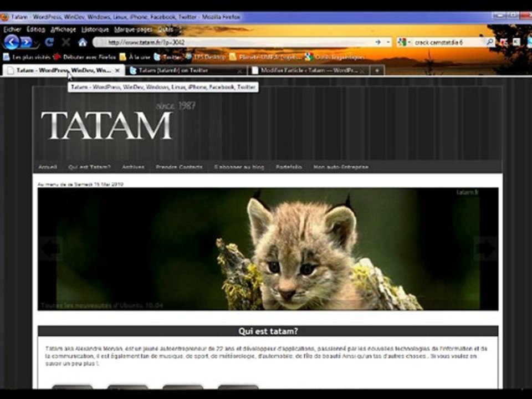Open the Débuter avec Firefox bookmark
Viewport: 532px width, 399px height.
coord(84,57)
